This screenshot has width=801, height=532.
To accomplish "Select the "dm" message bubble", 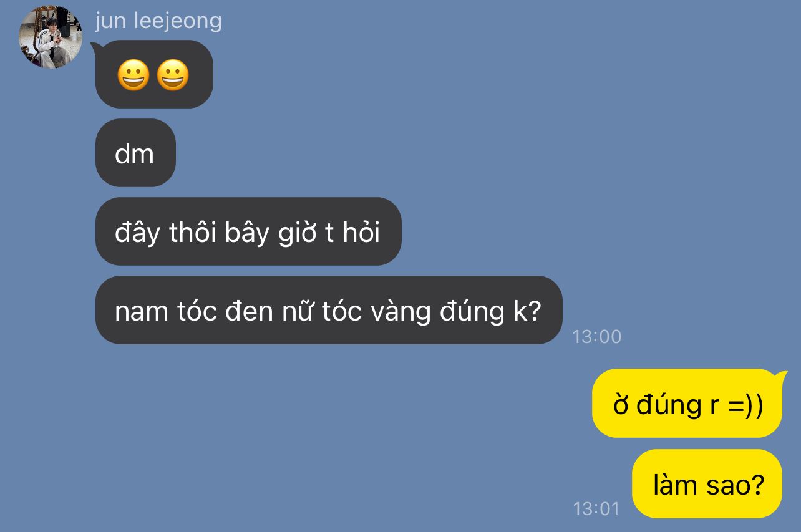I will click(135, 153).
